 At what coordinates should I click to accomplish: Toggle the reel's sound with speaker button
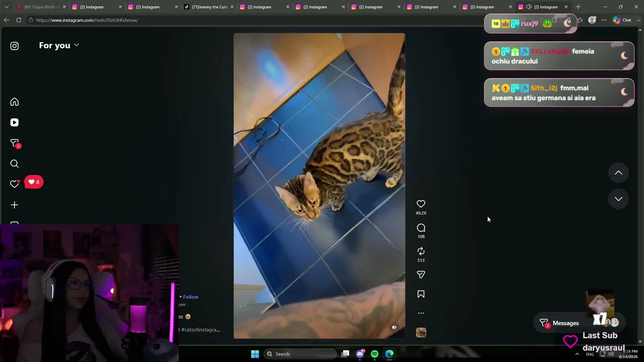pos(394,327)
